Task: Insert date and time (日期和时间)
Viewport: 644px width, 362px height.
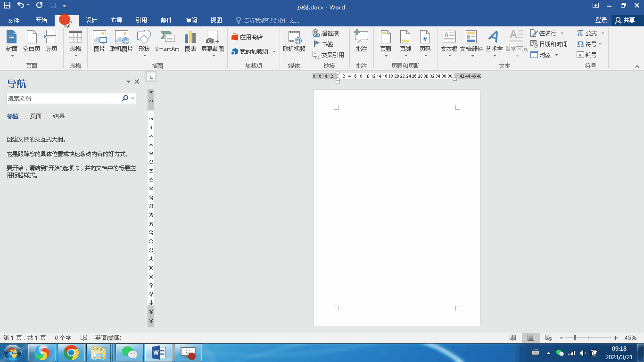Action: [x=549, y=44]
